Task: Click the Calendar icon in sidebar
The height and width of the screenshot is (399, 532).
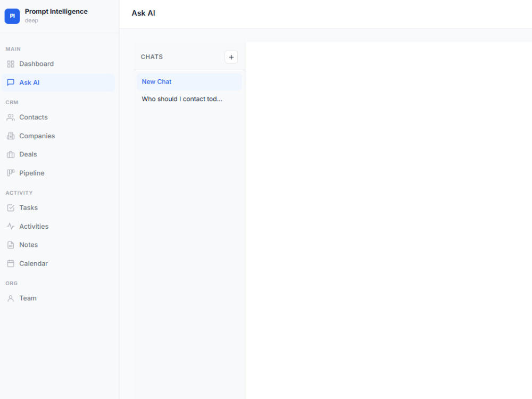Action: (11, 263)
